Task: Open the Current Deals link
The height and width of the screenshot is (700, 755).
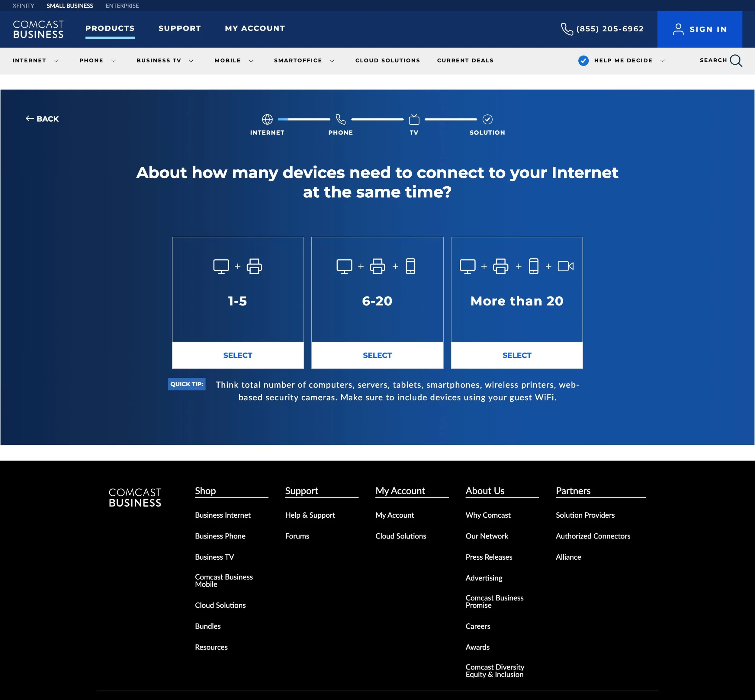Action: point(465,61)
